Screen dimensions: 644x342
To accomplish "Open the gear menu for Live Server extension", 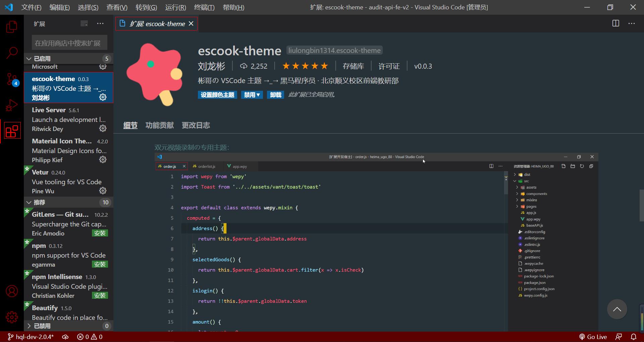I will [x=103, y=128].
